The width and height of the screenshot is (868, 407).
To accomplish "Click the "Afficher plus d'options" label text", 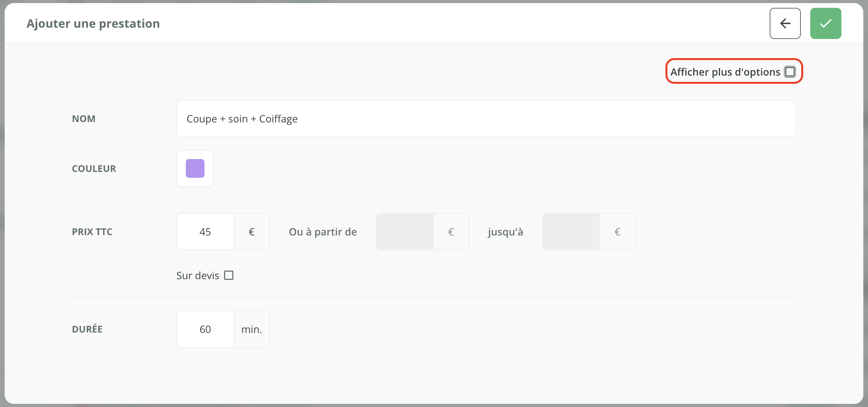I will (725, 72).
